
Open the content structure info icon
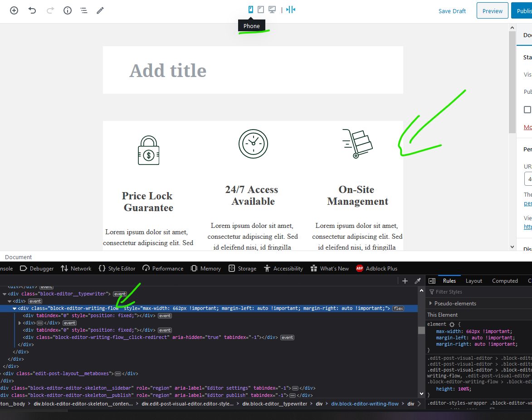click(68, 10)
